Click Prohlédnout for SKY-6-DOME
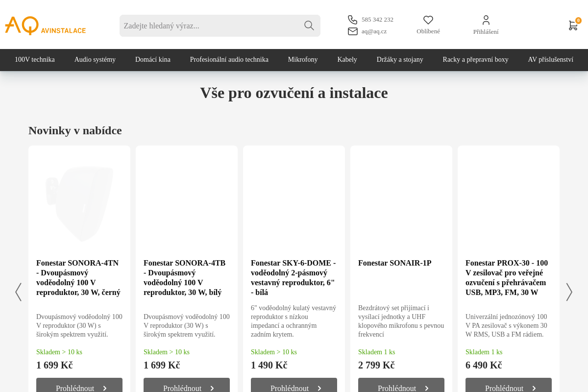Screen dimensions: 588x392 (294, 386)
